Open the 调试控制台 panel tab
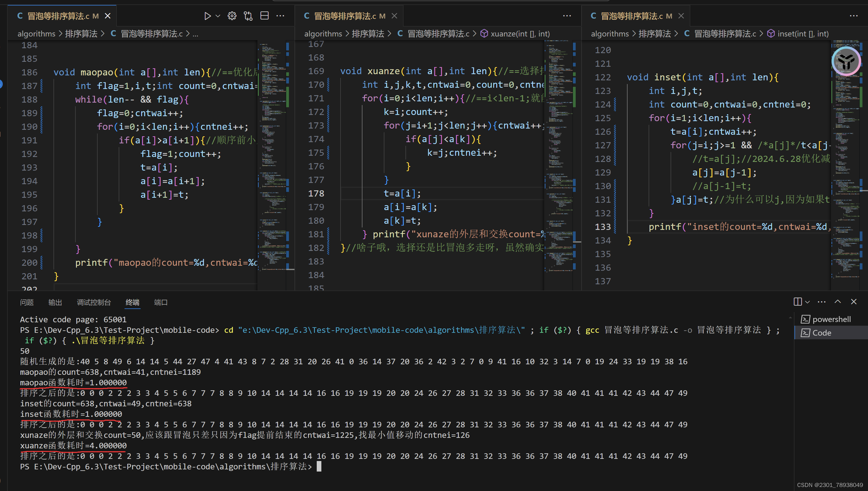868x491 pixels. click(94, 303)
